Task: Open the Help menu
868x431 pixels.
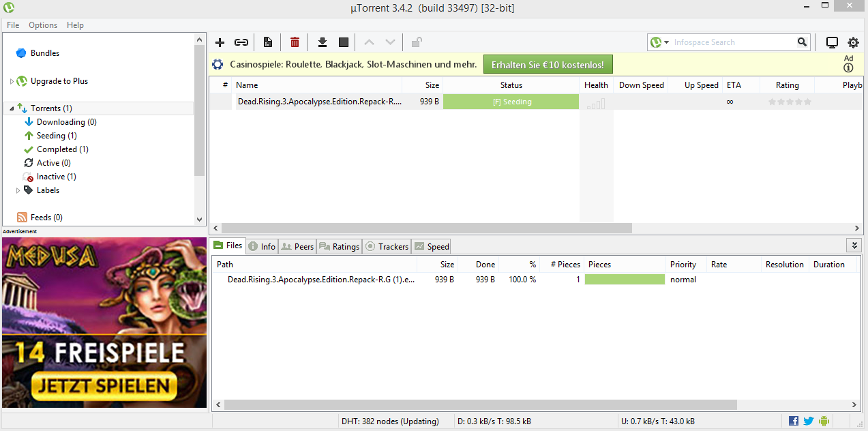Action: tap(75, 25)
